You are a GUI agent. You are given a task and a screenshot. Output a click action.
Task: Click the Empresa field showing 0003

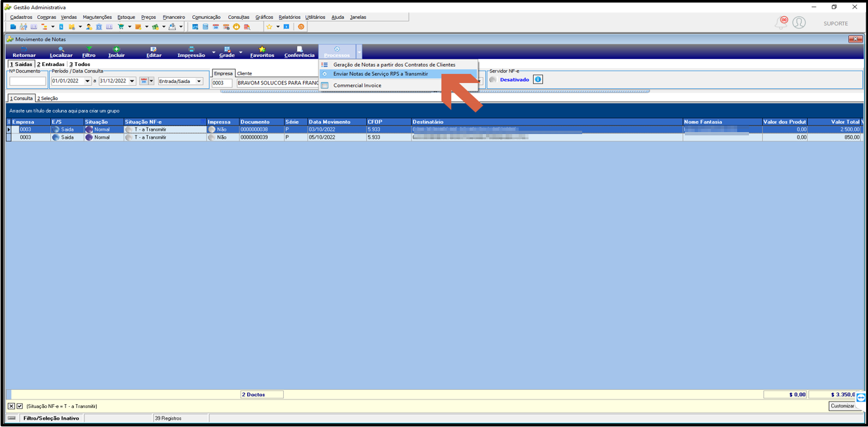[x=222, y=83]
